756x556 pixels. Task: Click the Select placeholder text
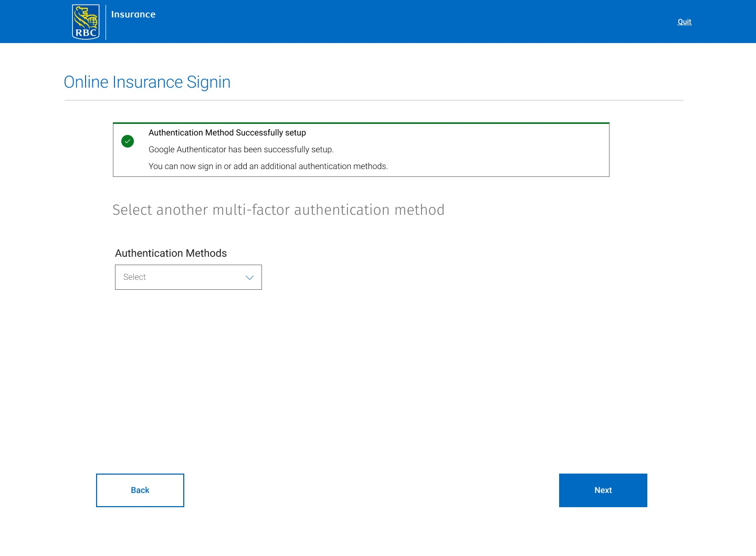tap(134, 277)
